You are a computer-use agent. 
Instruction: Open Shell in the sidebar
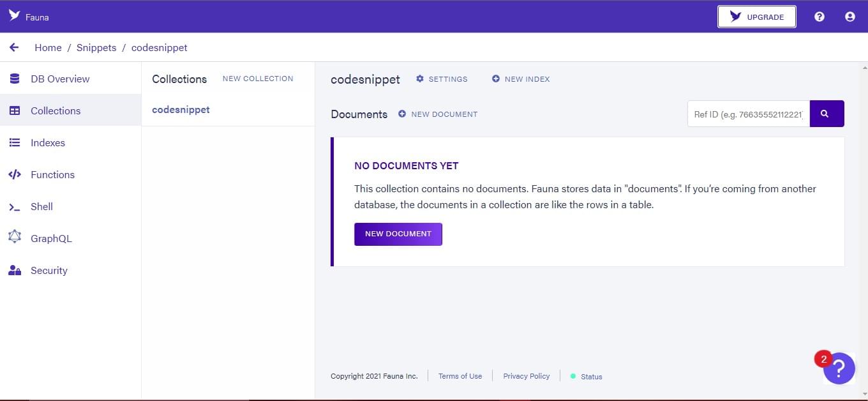(70, 206)
